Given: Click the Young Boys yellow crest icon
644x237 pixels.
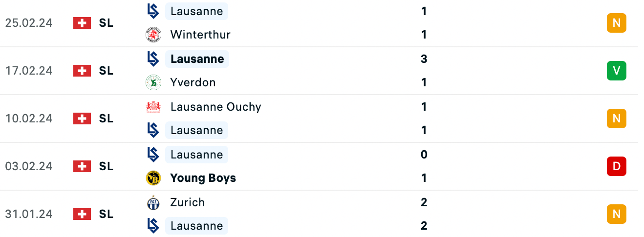Looking at the screenshot, I should tap(153, 178).
